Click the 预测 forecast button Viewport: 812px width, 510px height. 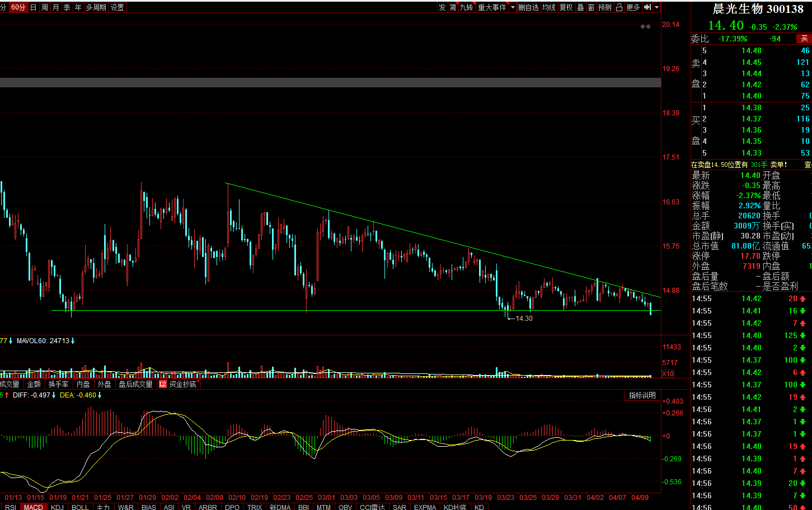[x=605, y=7]
